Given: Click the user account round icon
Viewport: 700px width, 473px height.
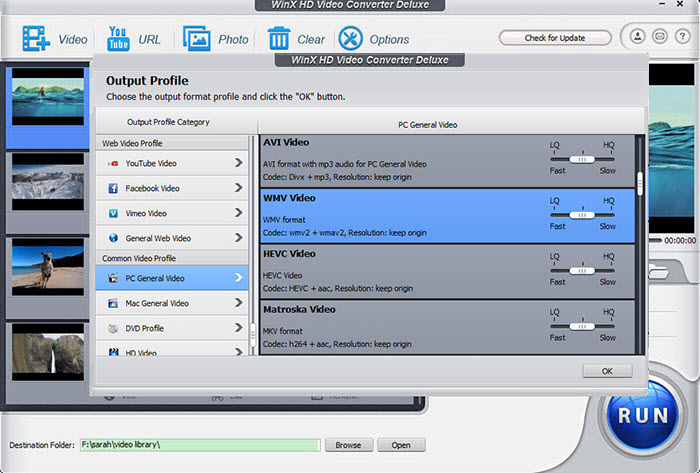Looking at the screenshot, I should click(638, 36).
